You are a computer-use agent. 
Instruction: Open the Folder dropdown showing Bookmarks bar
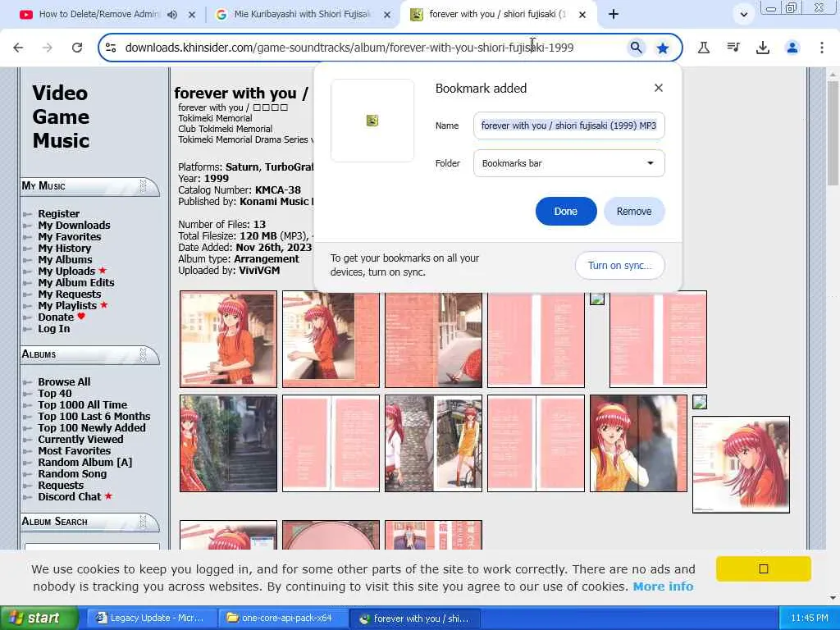569,163
